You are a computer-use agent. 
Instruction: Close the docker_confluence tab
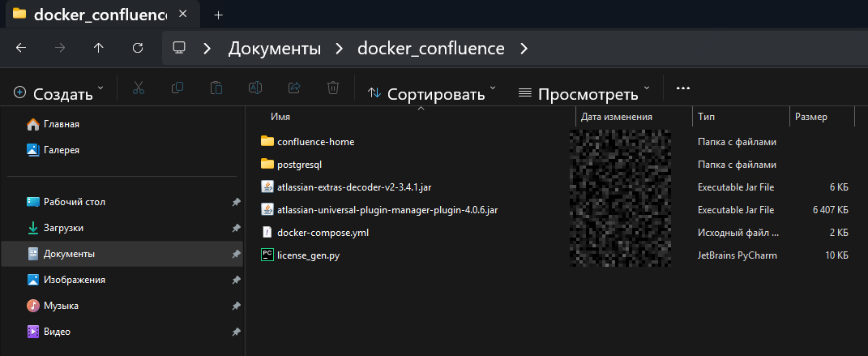pyautogui.click(x=183, y=14)
